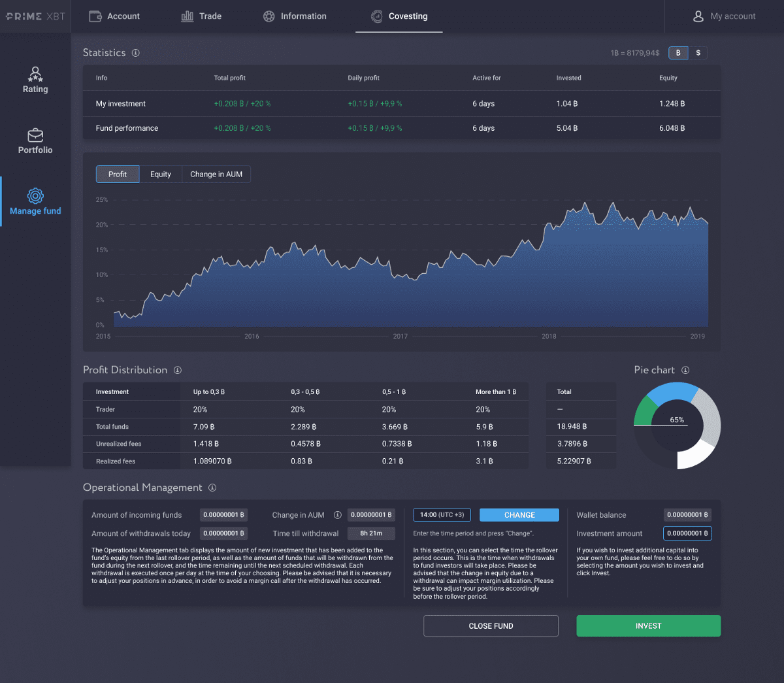Screen dimensions: 784x683
Task: Switch currency display to Bitcoin
Action: click(x=678, y=53)
